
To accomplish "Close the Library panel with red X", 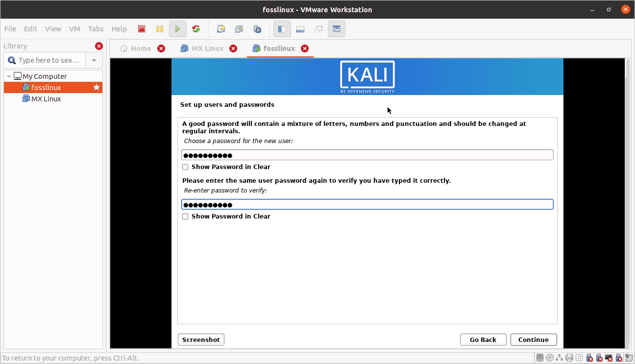I will pos(99,46).
